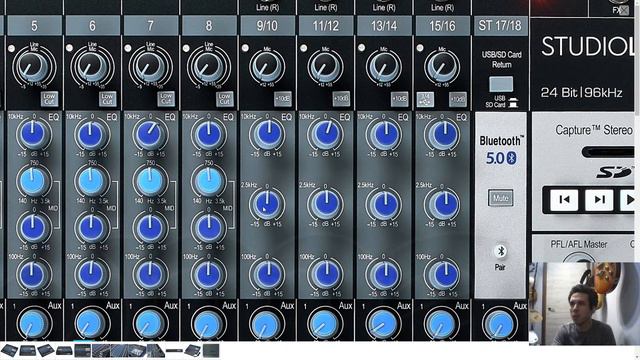
Task: Click channel 5 100Hz EQ knob
Action: [x=33, y=274]
